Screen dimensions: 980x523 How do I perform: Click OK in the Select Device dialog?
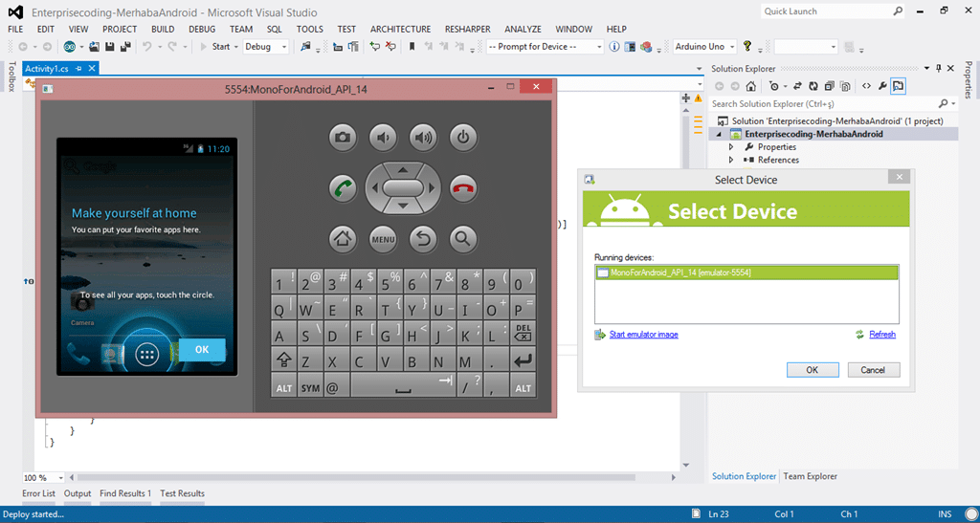(813, 370)
